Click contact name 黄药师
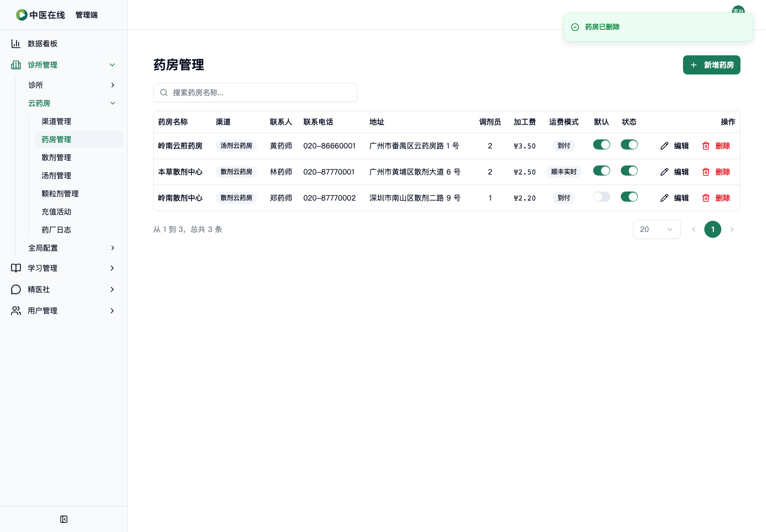The width and height of the screenshot is (766, 532). 281,146
